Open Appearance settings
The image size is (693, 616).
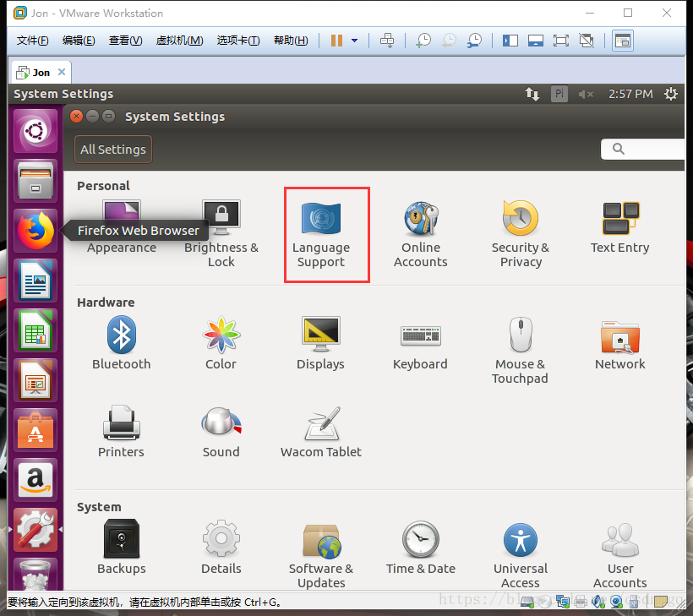[x=122, y=227]
